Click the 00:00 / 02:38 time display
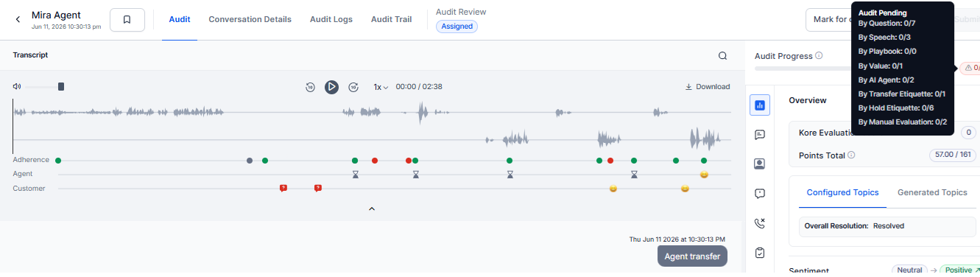The image size is (980, 277). point(419,87)
